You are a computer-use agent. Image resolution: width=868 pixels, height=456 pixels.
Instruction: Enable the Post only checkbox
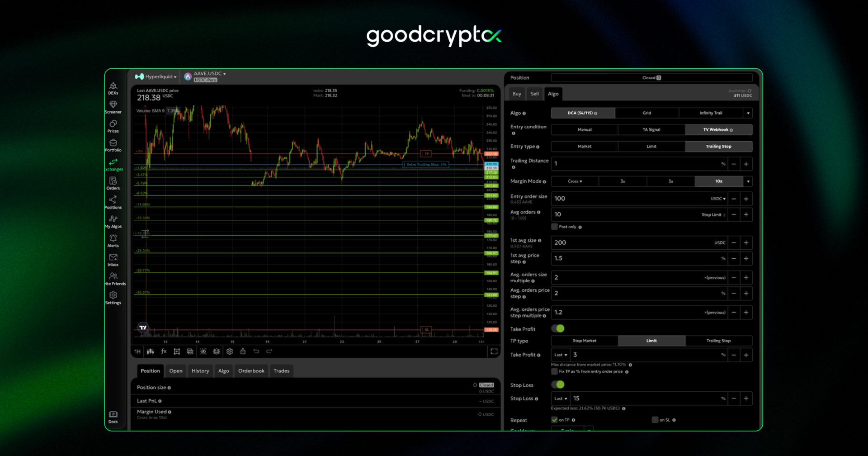pyautogui.click(x=554, y=227)
